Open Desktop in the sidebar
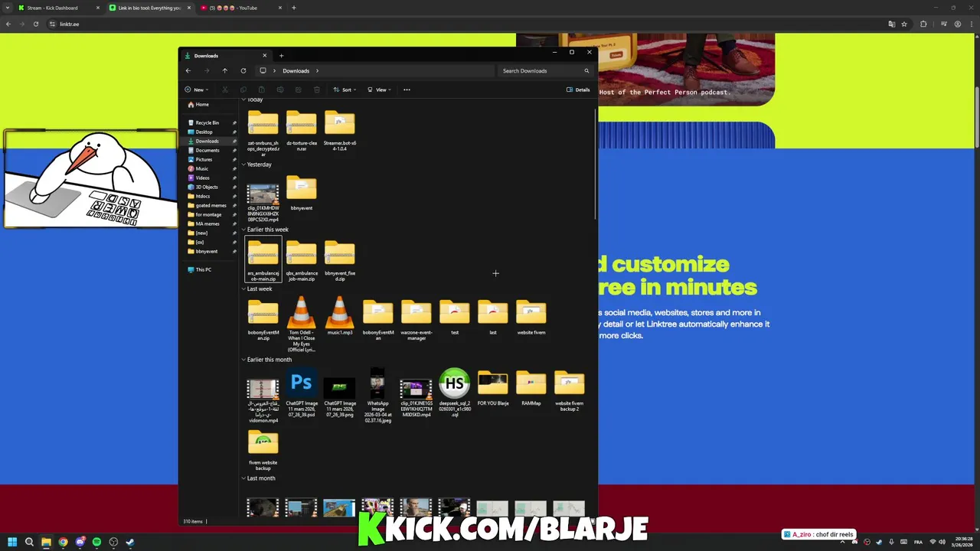The height and width of the screenshot is (551, 980). click(x=204, y=132)
